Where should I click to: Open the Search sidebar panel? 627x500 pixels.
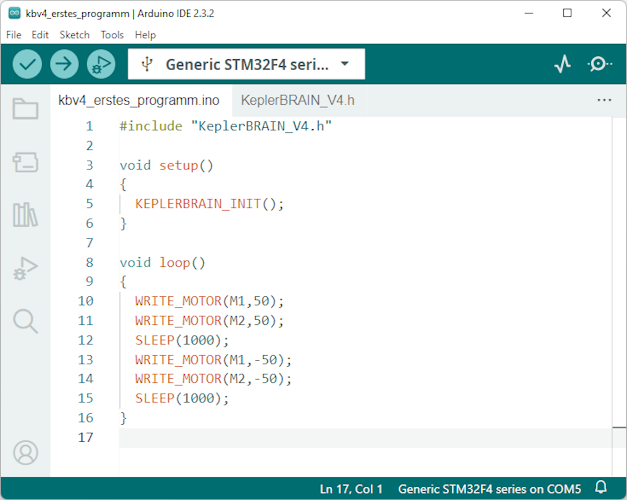pyautogui.click(x=25, y=321)
